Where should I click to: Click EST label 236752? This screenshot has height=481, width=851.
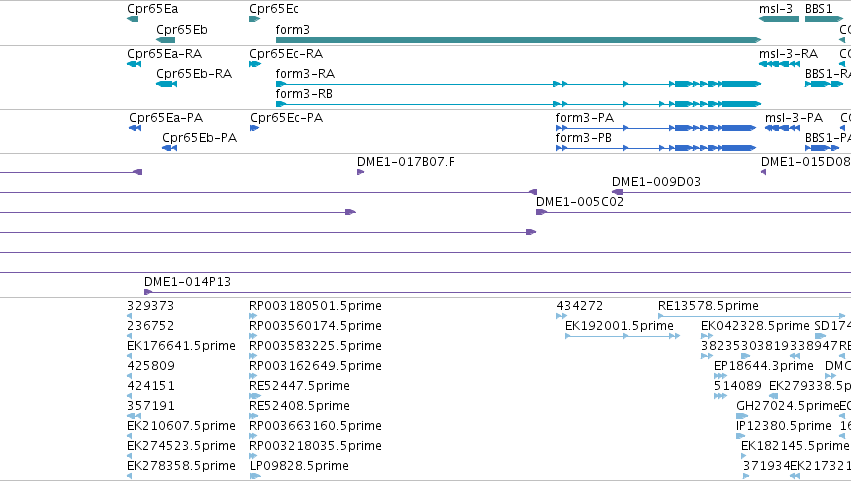pyautogui.click(x=150, y=326)
